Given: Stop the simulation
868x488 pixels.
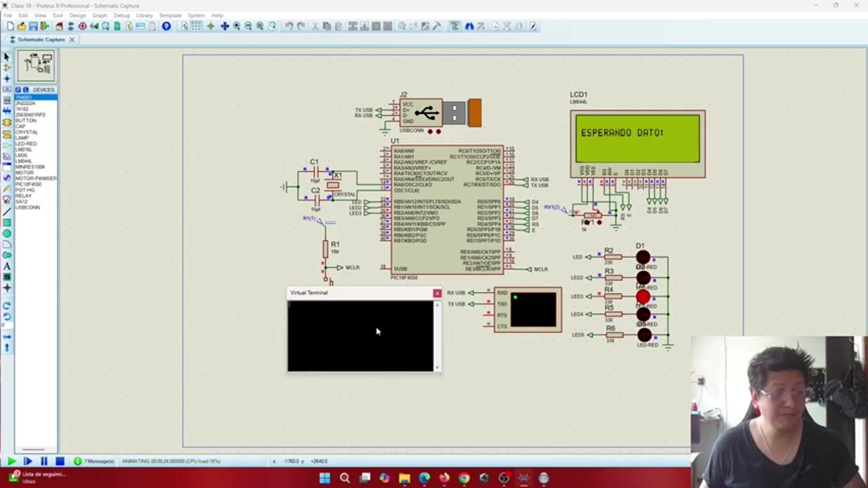Looking at the screenshot, I should 60,462.
